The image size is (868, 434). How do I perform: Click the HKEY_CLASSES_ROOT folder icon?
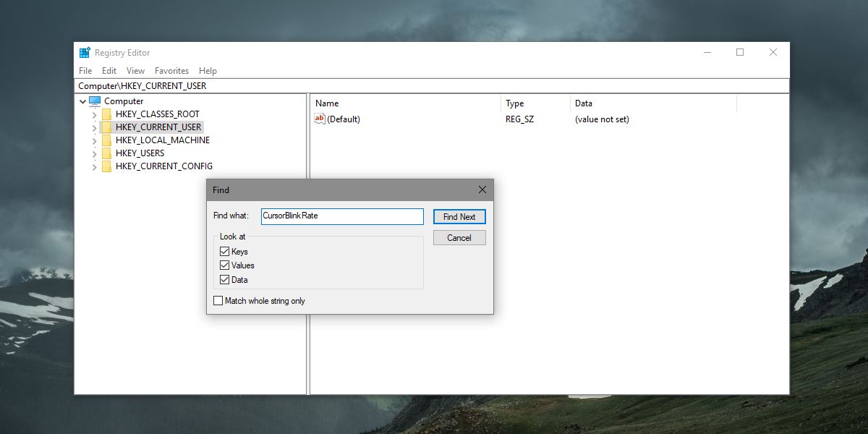[x=107, y=114]
